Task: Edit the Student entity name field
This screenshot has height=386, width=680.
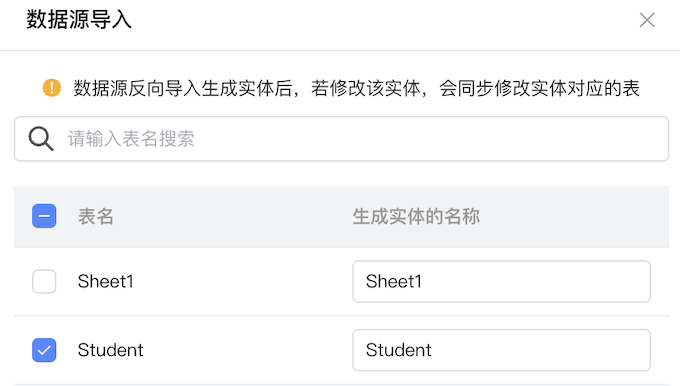Action: coord(501,350)
